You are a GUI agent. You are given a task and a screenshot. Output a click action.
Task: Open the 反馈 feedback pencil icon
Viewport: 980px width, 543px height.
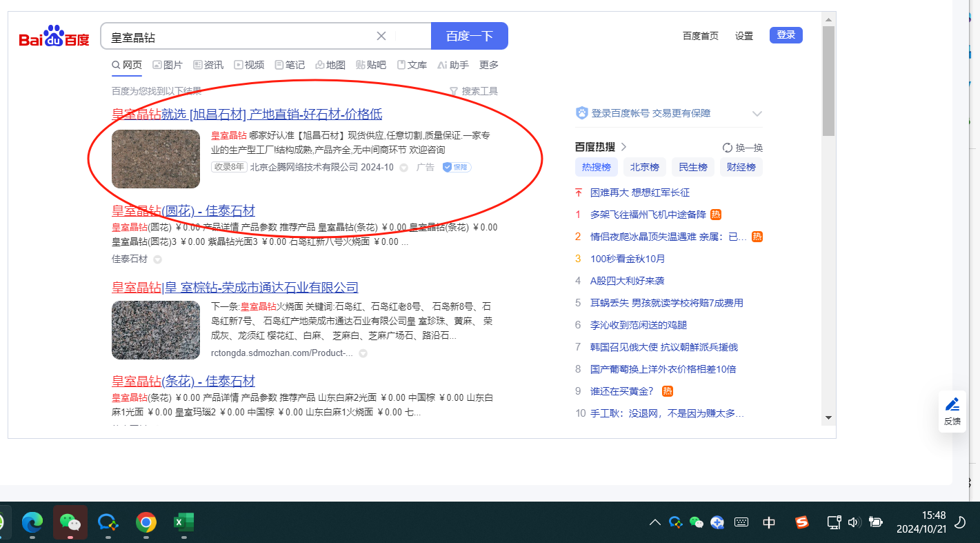point(952,405)
